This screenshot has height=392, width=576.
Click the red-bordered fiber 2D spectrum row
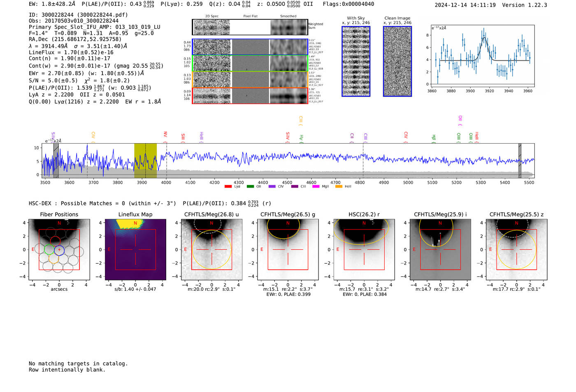click(x=250, y=95)
